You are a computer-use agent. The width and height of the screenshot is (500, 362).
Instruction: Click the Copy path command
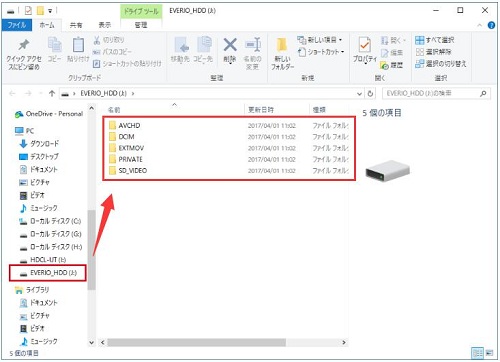point(112,52)
